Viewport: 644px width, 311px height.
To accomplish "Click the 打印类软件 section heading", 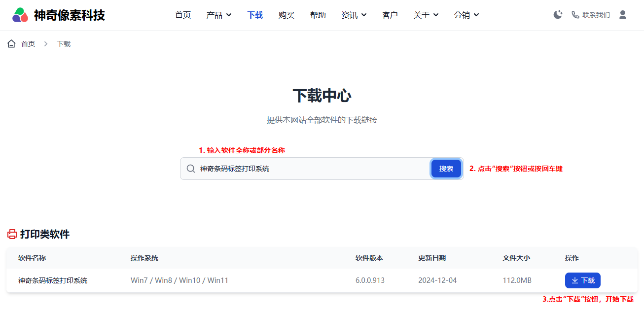I will (x=45, y=234).
